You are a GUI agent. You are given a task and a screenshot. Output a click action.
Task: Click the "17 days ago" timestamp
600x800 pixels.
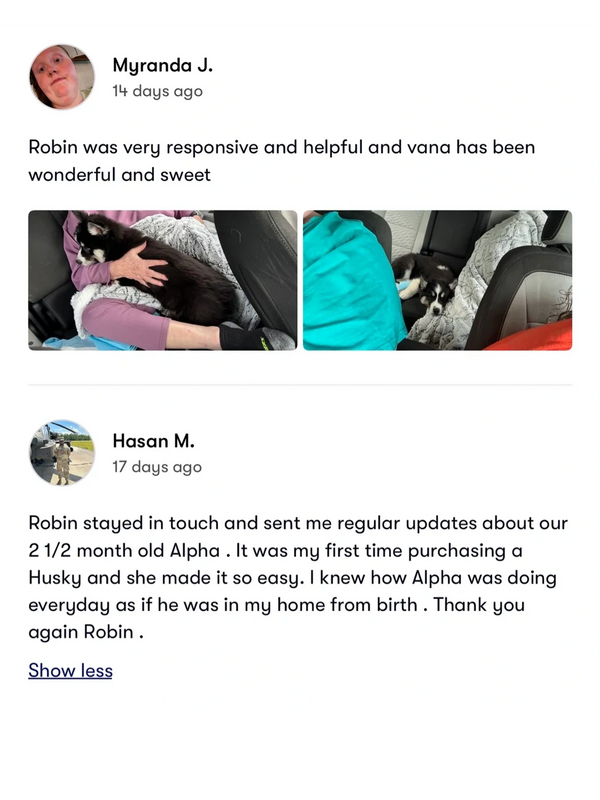157,467
